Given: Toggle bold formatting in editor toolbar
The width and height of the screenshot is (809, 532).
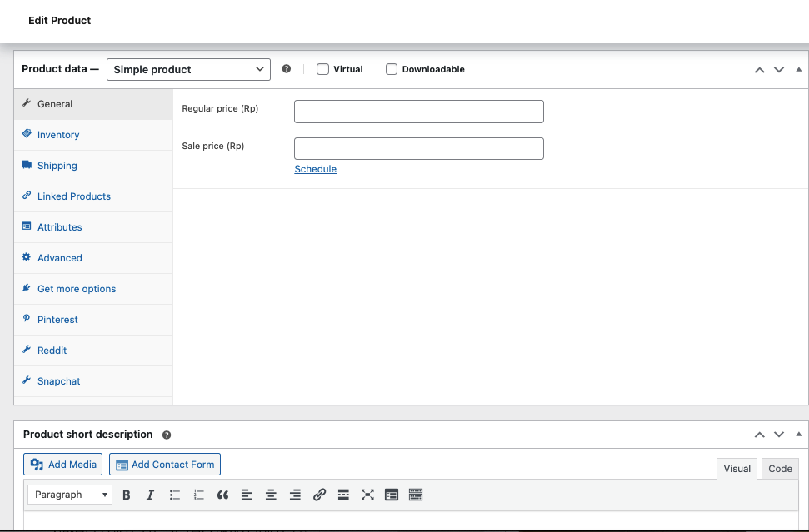Looking at the screenshot, I should tap(127, 495).
